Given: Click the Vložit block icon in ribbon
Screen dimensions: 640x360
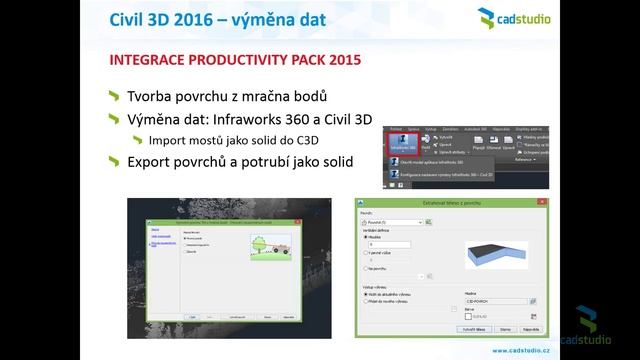Looking at the screenshot, I should [425, 142].
